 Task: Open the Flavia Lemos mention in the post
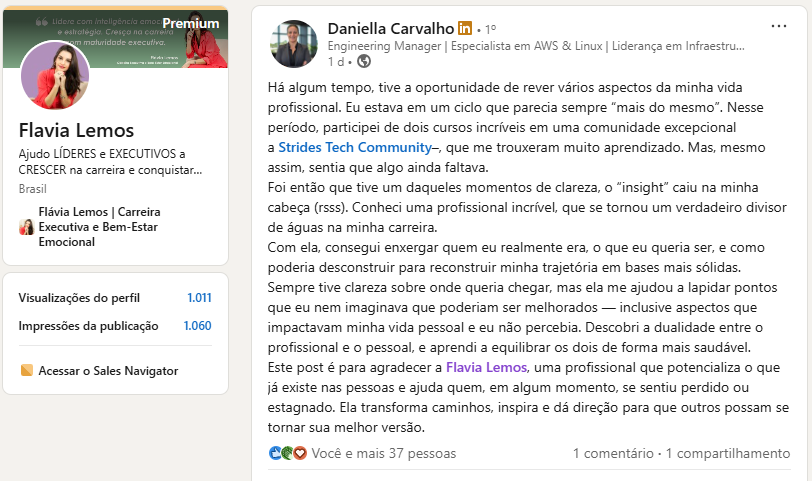point(486,367)
